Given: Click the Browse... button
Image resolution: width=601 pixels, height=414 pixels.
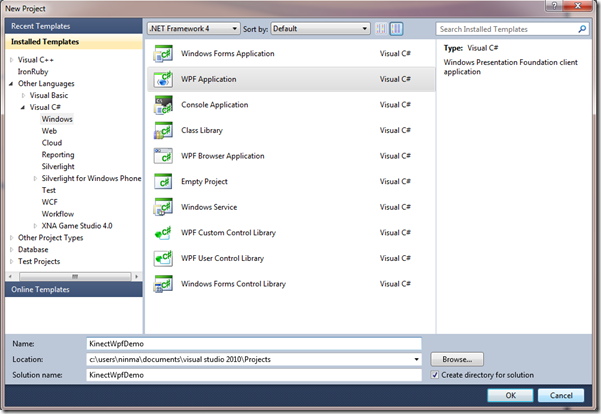Looking at the screenshot, I should tap(458, 358).
